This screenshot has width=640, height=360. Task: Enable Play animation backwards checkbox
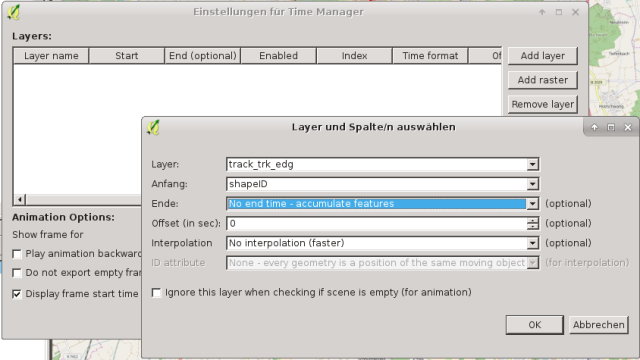(17, 254)
